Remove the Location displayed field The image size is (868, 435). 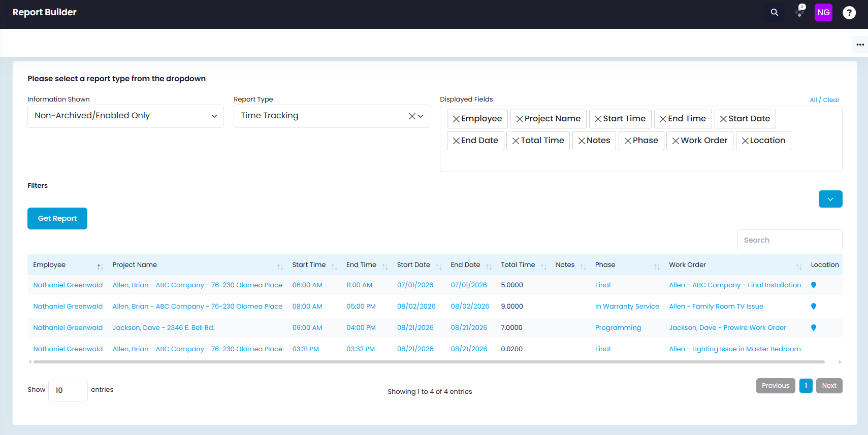tap(745, 141)
